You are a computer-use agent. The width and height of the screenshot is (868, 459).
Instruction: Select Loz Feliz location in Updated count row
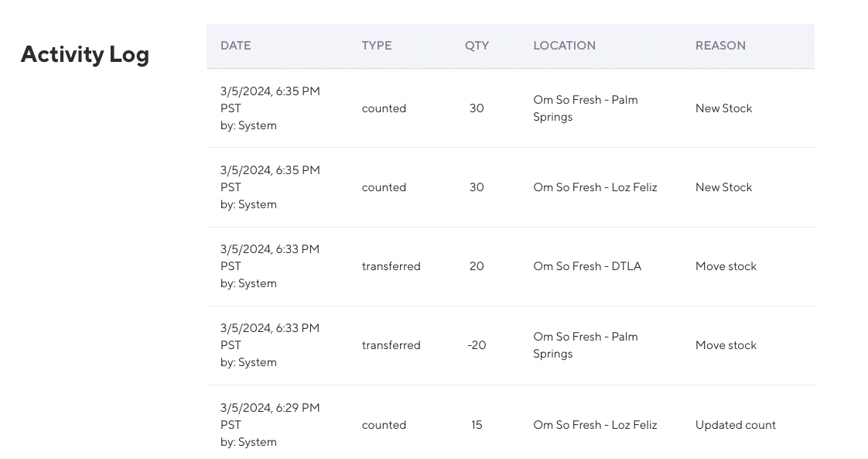595,425
